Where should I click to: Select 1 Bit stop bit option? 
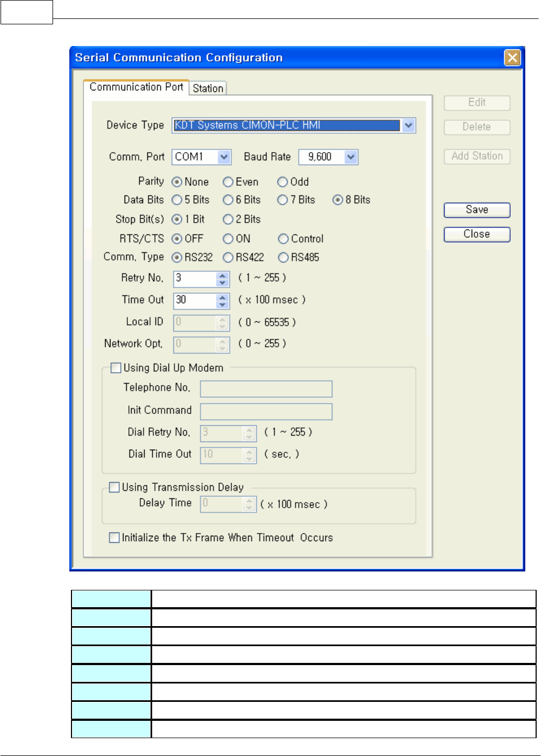(177, 219)
